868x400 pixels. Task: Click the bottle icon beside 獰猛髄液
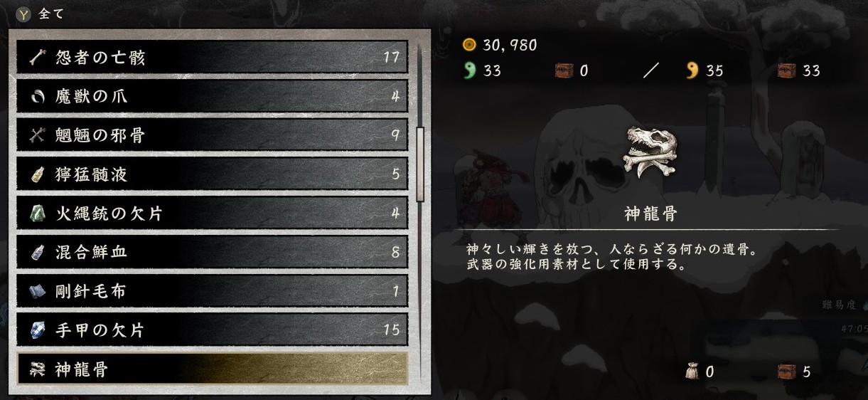coord(38,174)
